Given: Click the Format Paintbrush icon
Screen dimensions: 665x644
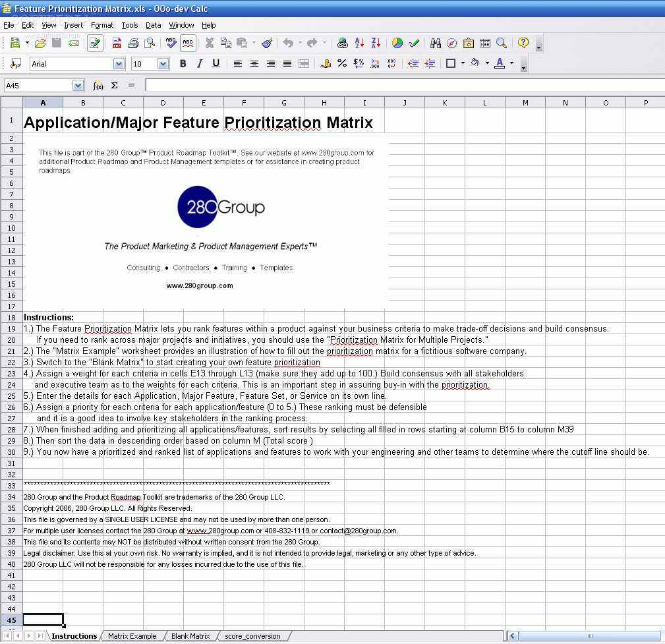Looking at the screenshot, I should (267, 43).
